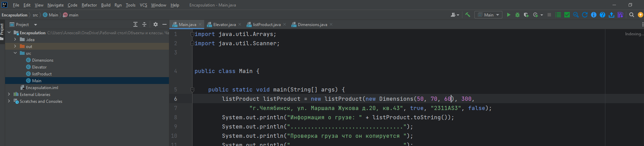Click the Main class breadcrumb

click(51, 15)
